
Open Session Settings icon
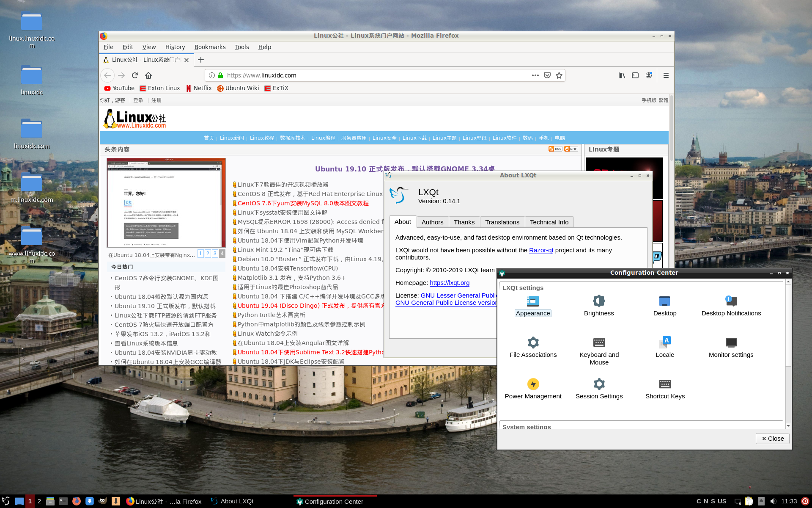(599, 389)
